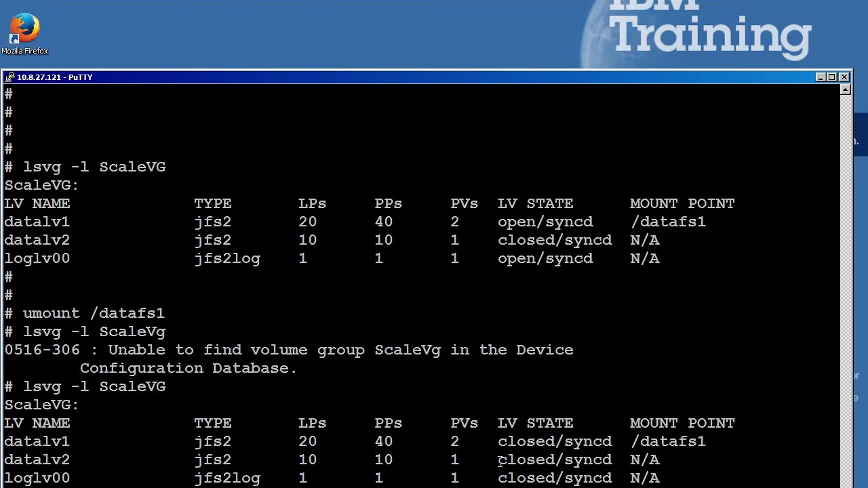
Task: Click 'closed/syncd' state in first table datalv2 row
Action: pyautogui.click(x=555, y=240)
